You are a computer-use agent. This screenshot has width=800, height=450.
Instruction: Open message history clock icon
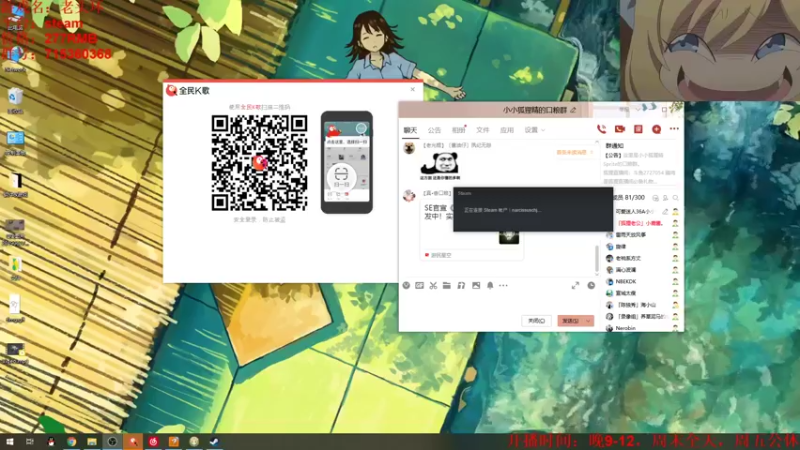591,286
